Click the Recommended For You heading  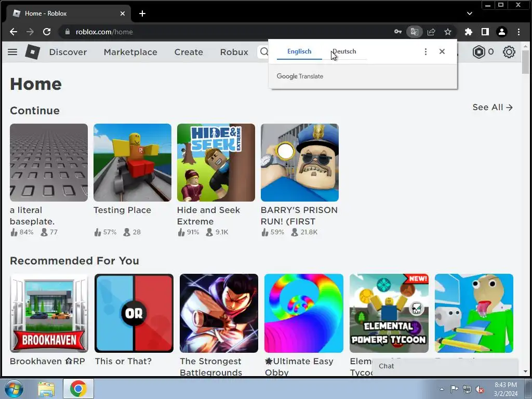coord(75,261)
